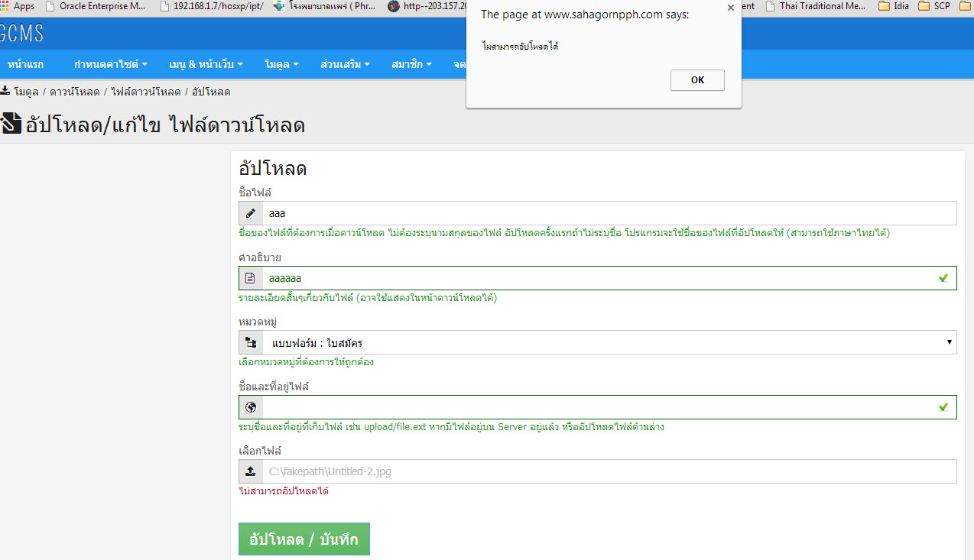Click the green checkmark in คำอธิบาย field
Viewport: 974px width, 560px height.
pyautogui.click(x=943, y=278)
